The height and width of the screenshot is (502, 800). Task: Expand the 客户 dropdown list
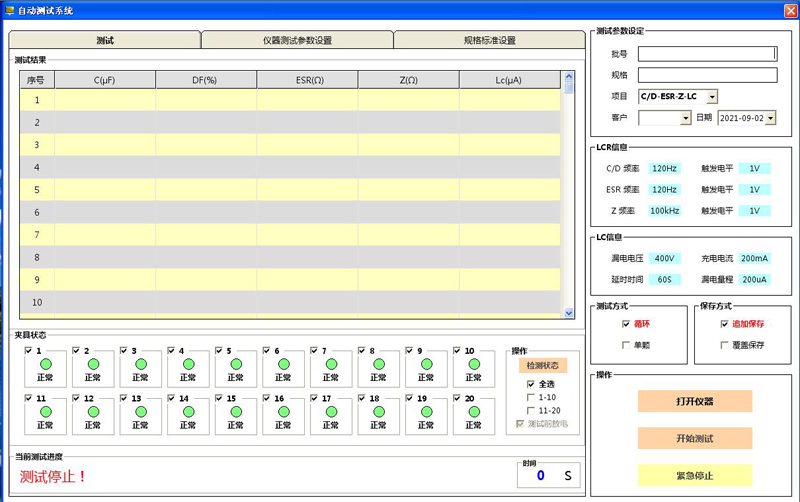(x=685, y=118)
